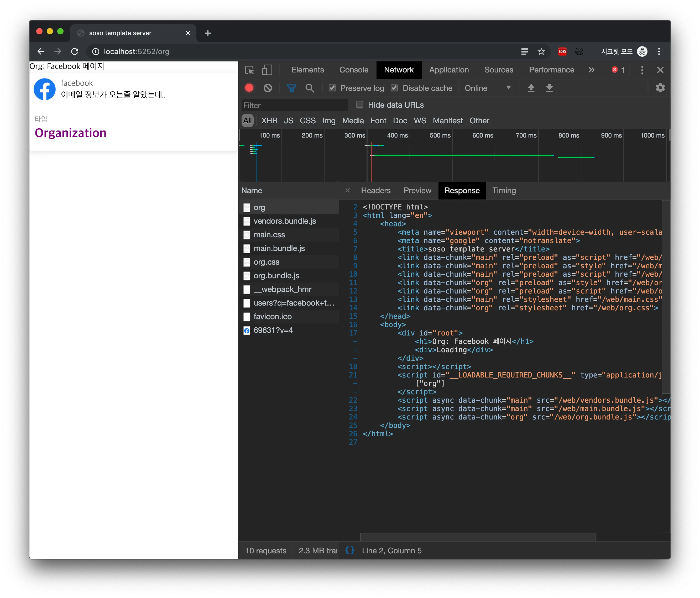Select the org.bundle.js request
This screenshot has width=700, height=598.
289,275
